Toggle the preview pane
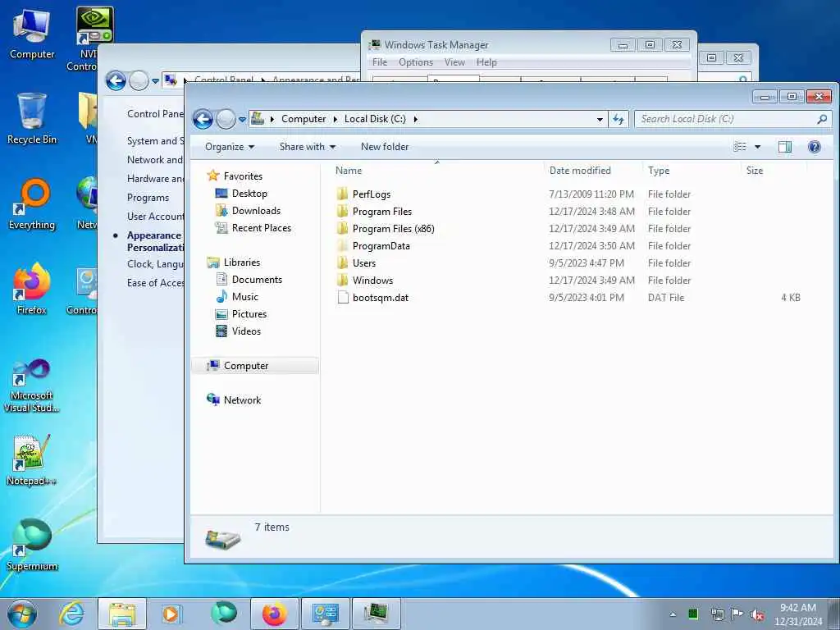The image size is (840, 630). pyautogui.click(x=785, y=147)
